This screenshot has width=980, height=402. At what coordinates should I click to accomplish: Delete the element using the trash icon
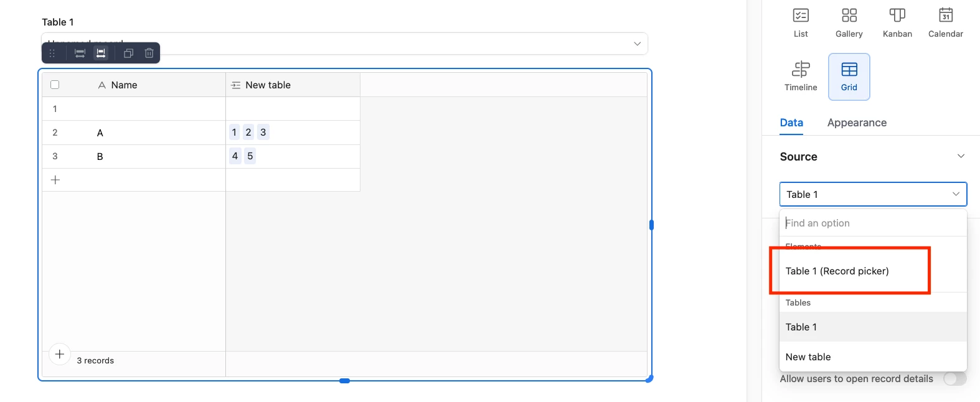[x=149, y=53]
